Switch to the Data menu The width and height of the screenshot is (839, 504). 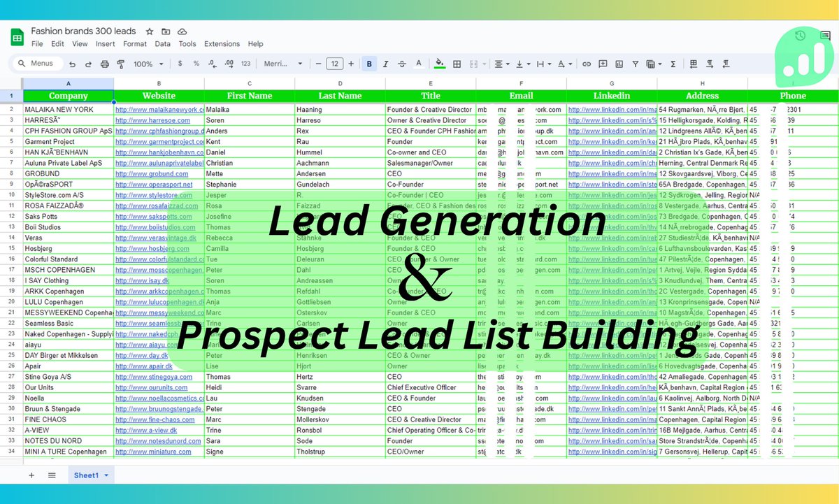[x=163, y=43]
